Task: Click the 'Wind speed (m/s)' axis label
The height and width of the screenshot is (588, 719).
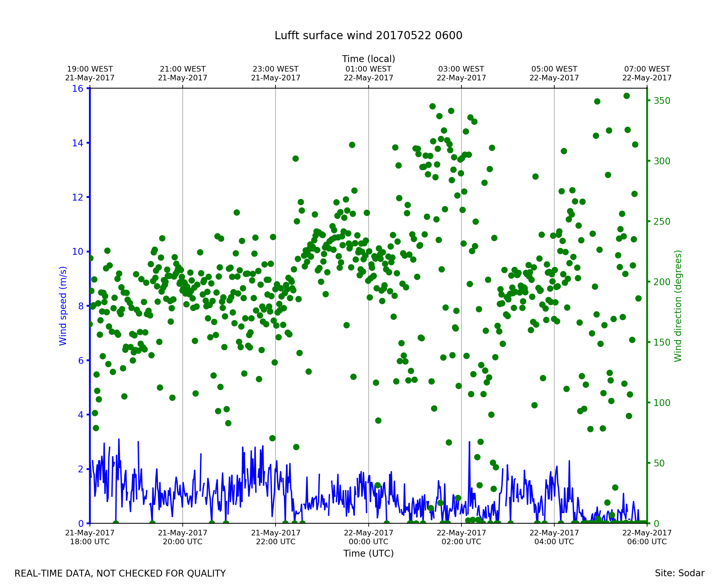Action: [63, 306]
